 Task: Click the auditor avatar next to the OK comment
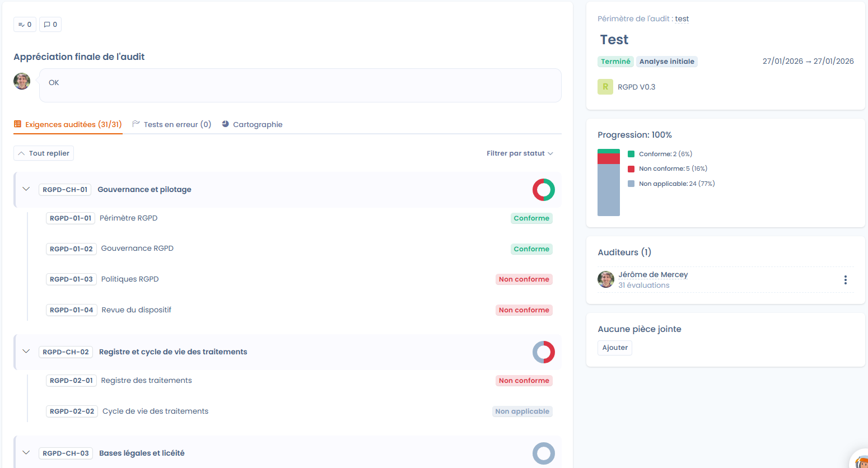[x=22, y=81]
